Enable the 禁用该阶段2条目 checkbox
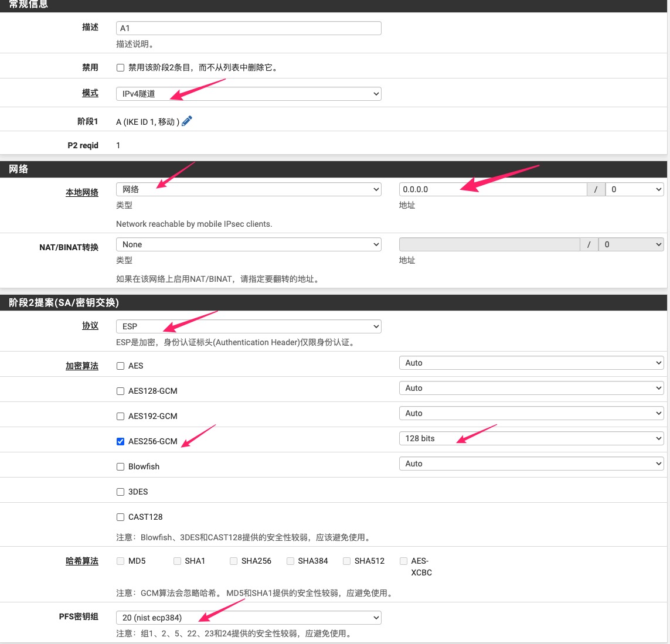This screenshot has width=670, height=644. coord(120,68)
